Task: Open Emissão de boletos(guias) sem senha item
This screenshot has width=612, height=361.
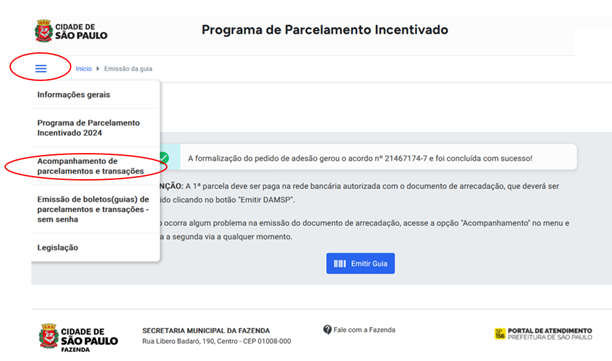Action: [x=96, y=209]
